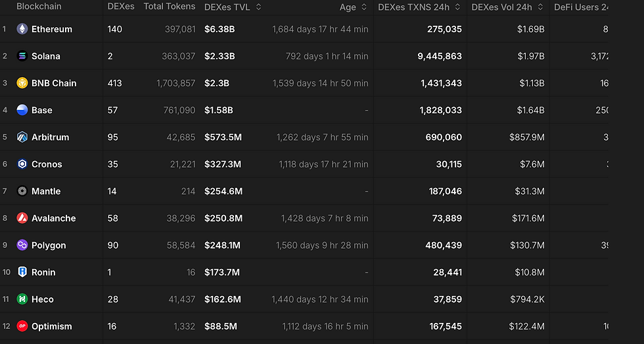644x344 pixels.
Task: Sort by DEXes Vol 24h arrows
Action: 540,7
